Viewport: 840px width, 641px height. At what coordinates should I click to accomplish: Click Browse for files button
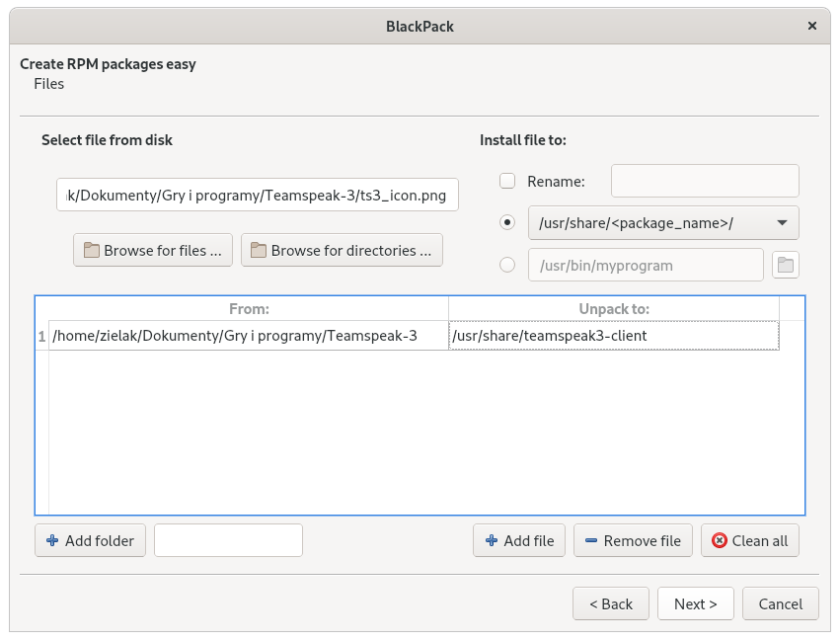tap(153, 250)
